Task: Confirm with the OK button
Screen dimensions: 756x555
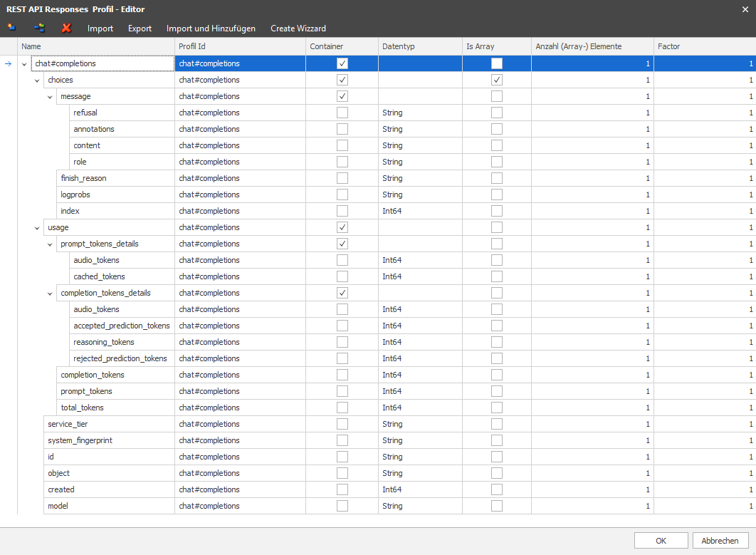Action: click(x=661, y=541)
